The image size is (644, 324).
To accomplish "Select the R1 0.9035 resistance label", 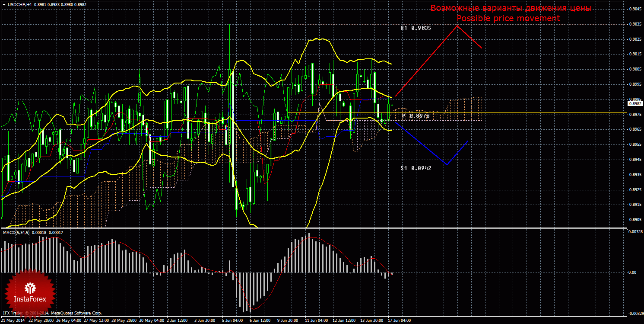I will point(416,28).
